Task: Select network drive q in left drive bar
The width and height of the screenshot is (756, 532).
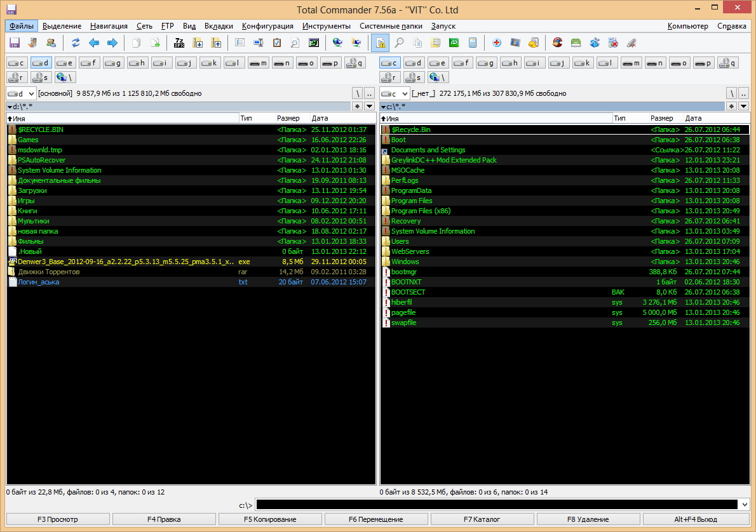Action: pos(355,63)
